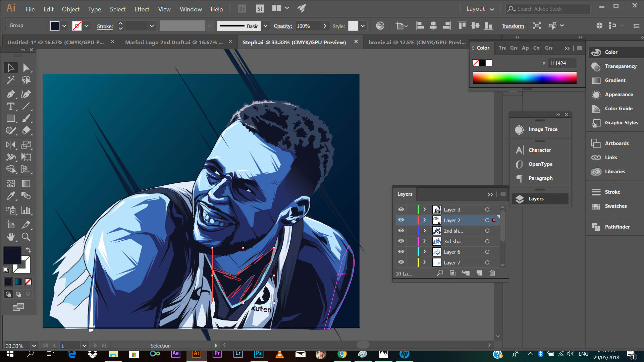Viewport: 644px width, 362px height.
Task: Hide Layer 2 with eye icon
Action: pos(401,220)
